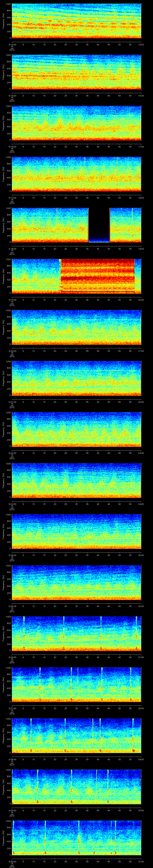Choose the spectrogram panel starting at 5:28:00
Viewport: 153px width, 868px height.
pos(77,736)
